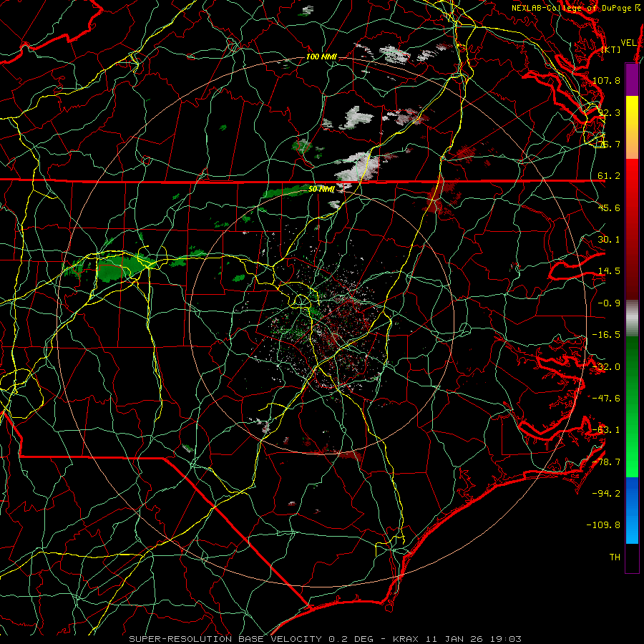
Task: Select the -109.8 scale value
Action: (604, 525)
